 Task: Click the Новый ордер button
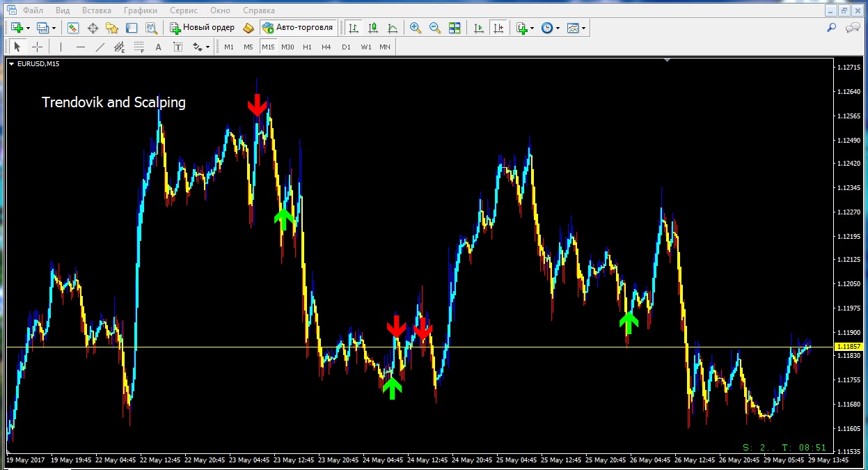point(203,28)
